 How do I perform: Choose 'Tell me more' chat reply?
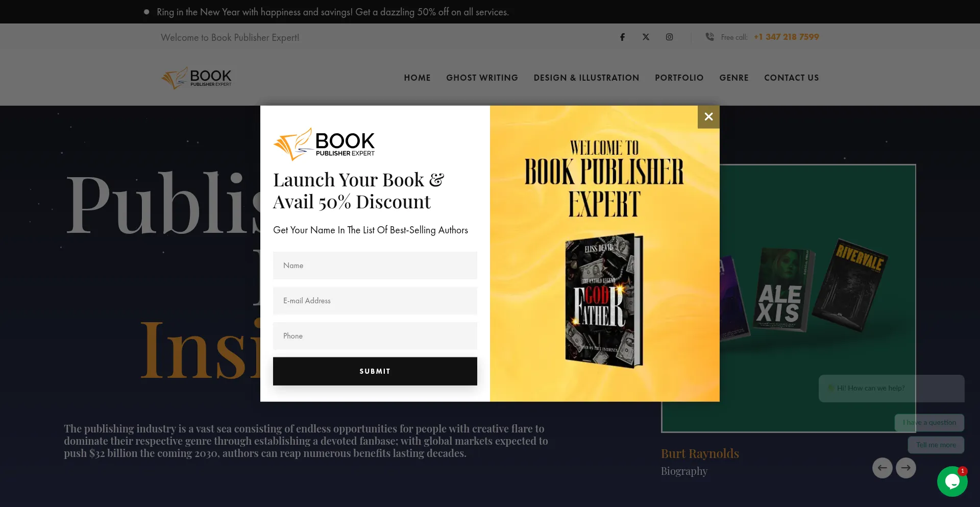936,445
